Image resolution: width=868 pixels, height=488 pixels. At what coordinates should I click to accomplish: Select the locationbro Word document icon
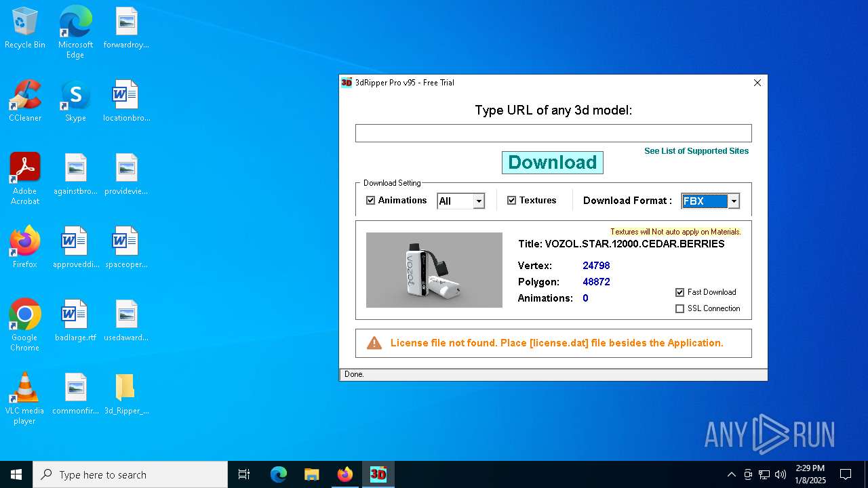(126, 101)
